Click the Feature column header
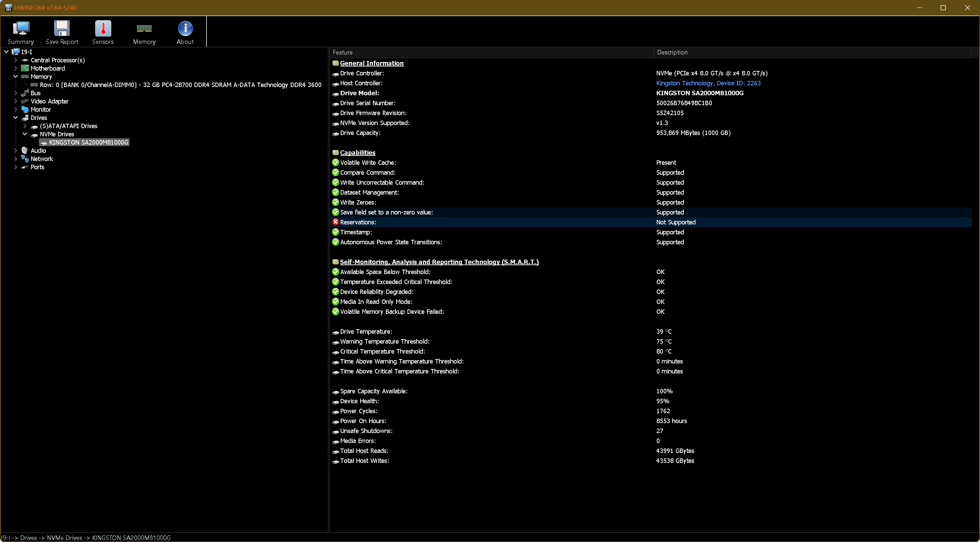980x542 pixels. point(491,52)
